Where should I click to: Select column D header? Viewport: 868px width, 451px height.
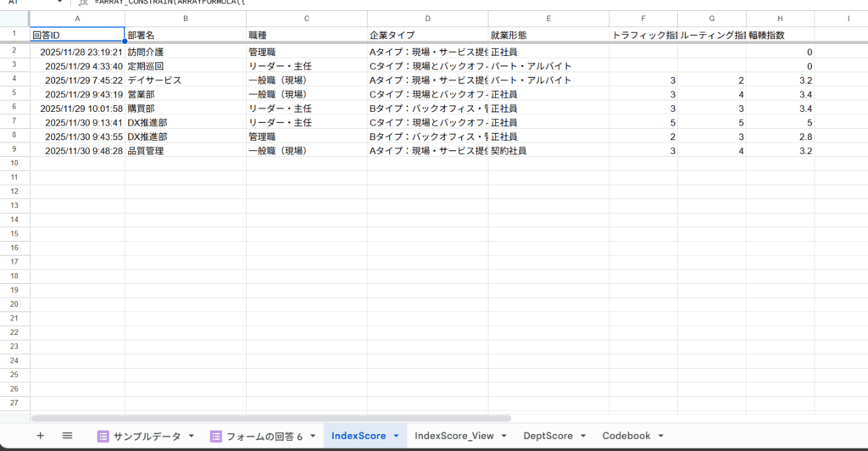(427, 19)
